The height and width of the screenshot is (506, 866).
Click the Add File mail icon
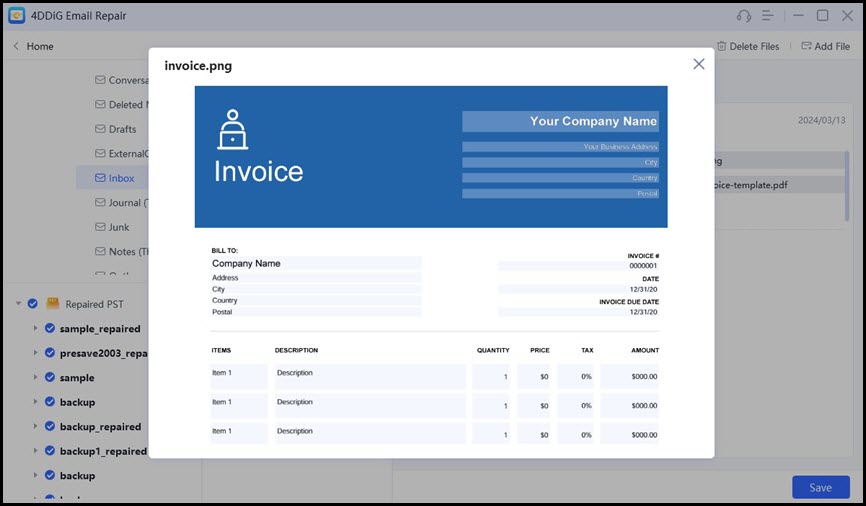point(806,46)
